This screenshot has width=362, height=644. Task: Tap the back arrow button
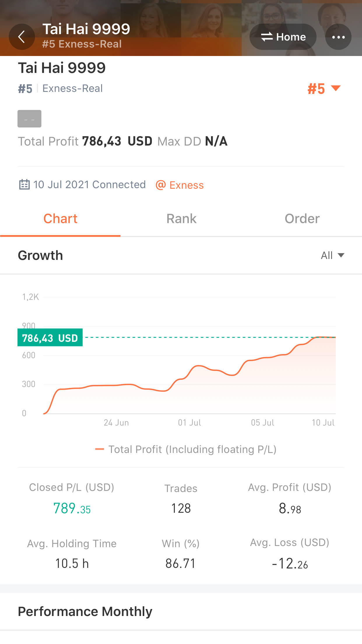[x=22, y=37]
